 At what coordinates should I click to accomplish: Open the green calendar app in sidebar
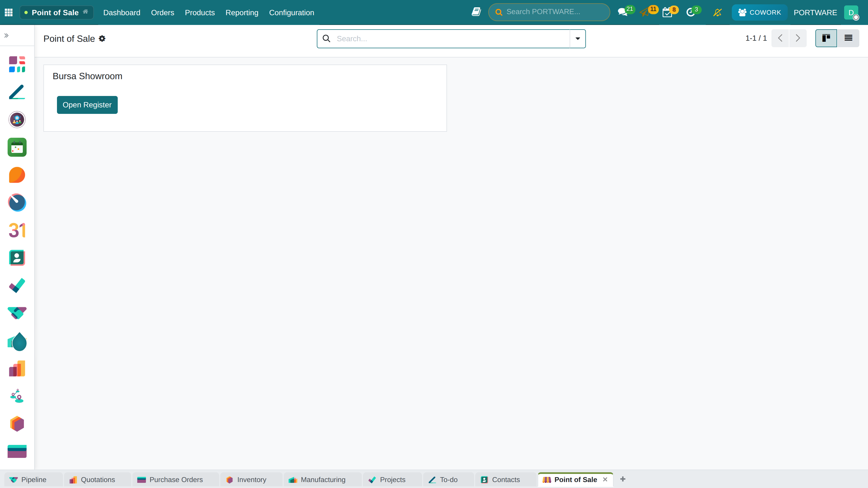[x=17, y=147]
